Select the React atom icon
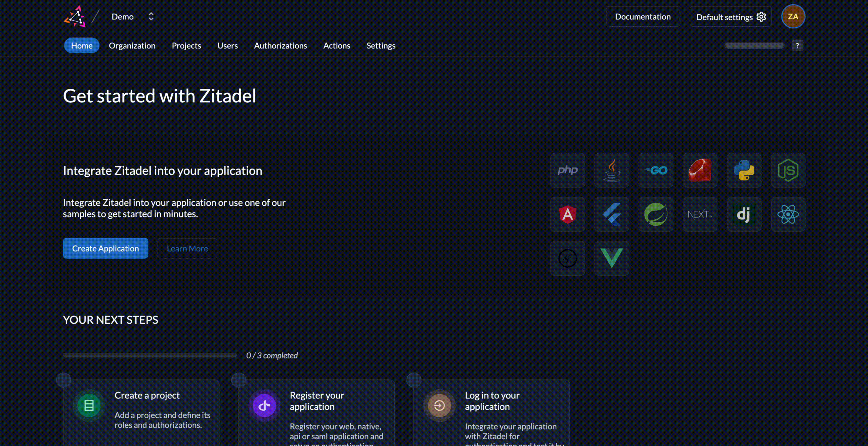The width and height of the screenshot is (868, 446). coord(788,214)
